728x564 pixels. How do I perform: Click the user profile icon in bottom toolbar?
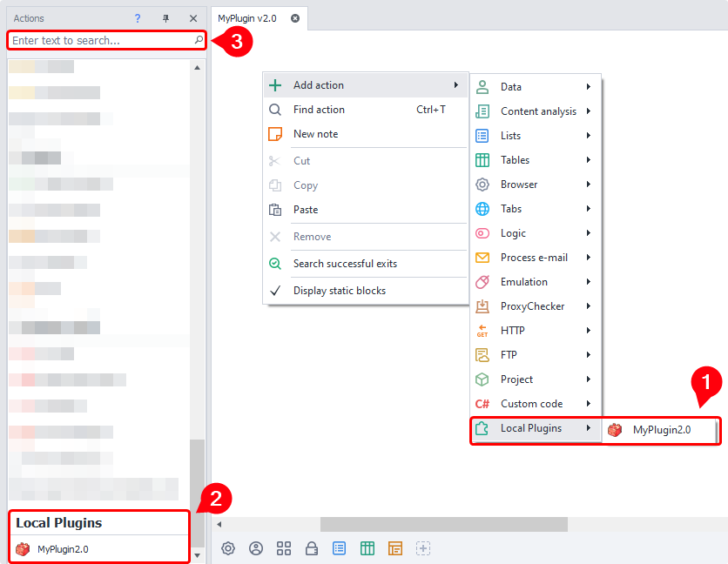[256, 548]
